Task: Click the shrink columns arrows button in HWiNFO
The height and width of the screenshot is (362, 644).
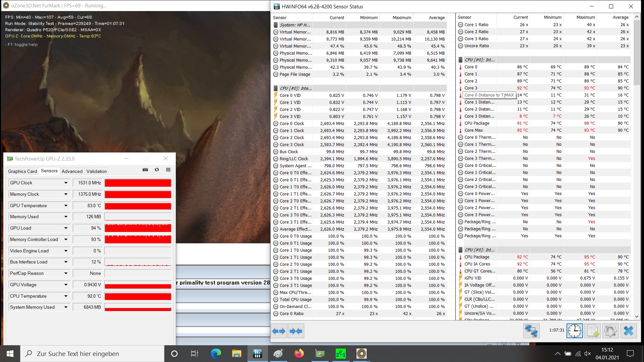Action: tap(296, 331)
